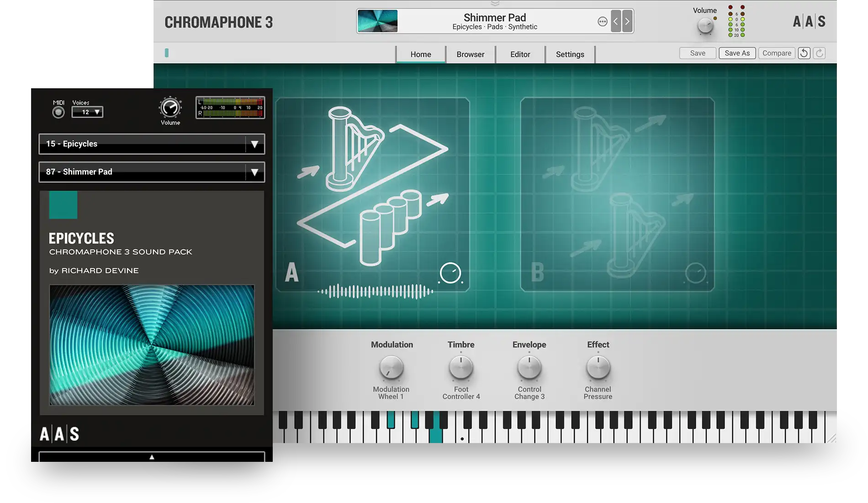The image size is (868, 503).
Task: Open the Voices count dropdown
Action: [x=87, y=112]
